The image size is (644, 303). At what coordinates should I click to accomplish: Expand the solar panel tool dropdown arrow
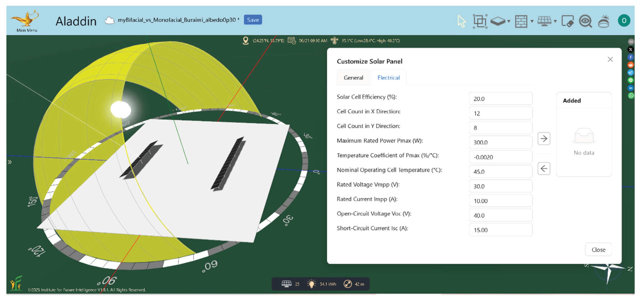pos(555,21)
